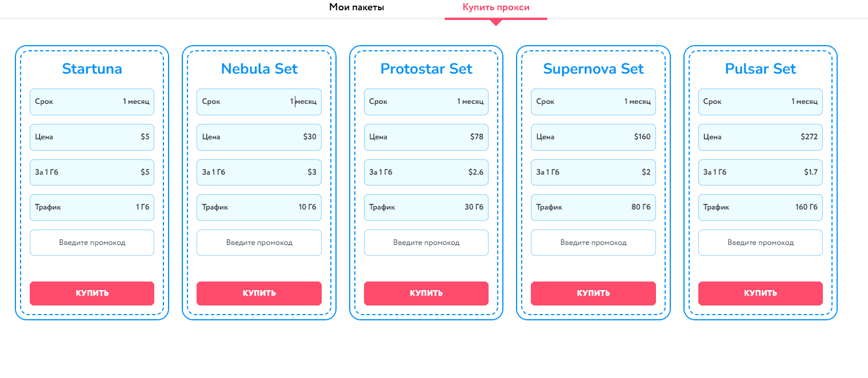Click the Startuna card title
Screen dimensions: 868x378
[x=91, y=69]
